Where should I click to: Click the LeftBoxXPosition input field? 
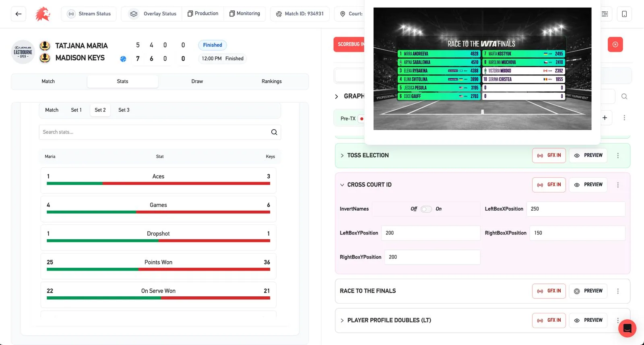click(576, 209)
